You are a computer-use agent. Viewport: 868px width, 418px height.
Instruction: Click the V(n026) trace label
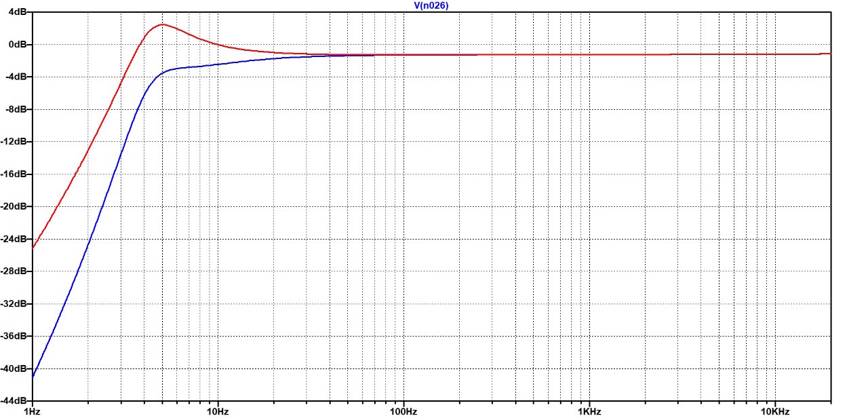click(431, 5)
